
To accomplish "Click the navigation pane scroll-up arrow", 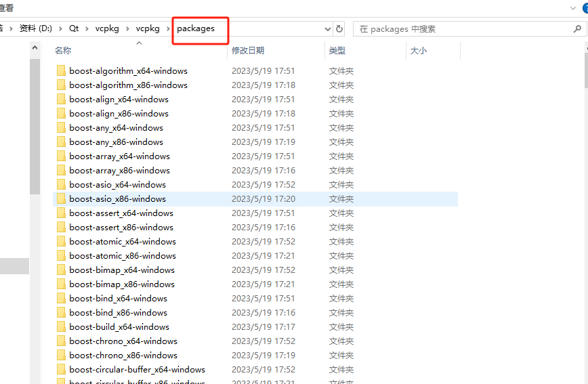I will coord(35,48).
